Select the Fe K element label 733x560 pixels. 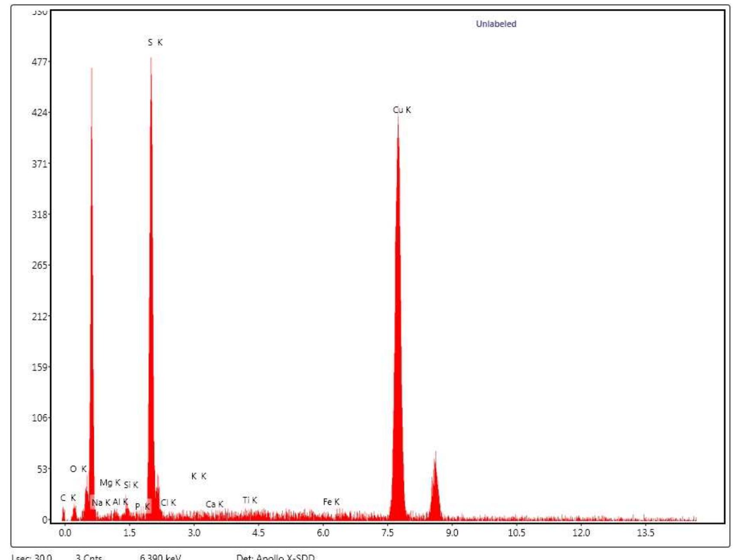331,502
